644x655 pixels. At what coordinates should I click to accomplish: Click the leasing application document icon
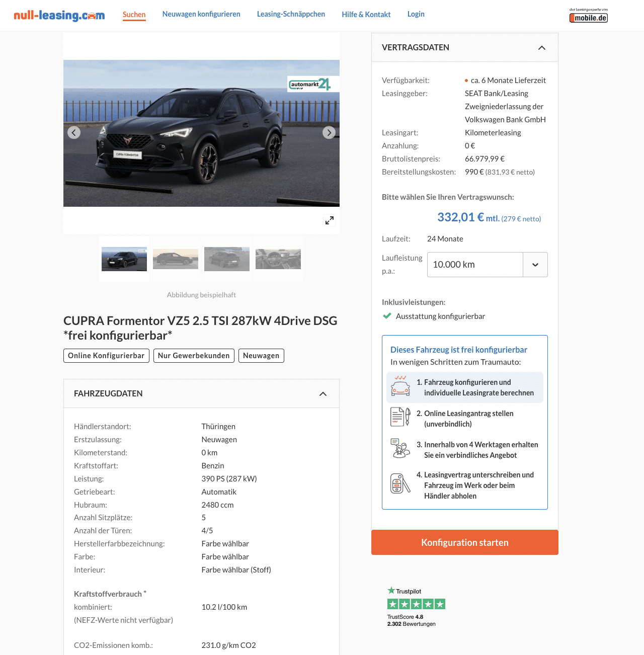(x=400, y=417)
